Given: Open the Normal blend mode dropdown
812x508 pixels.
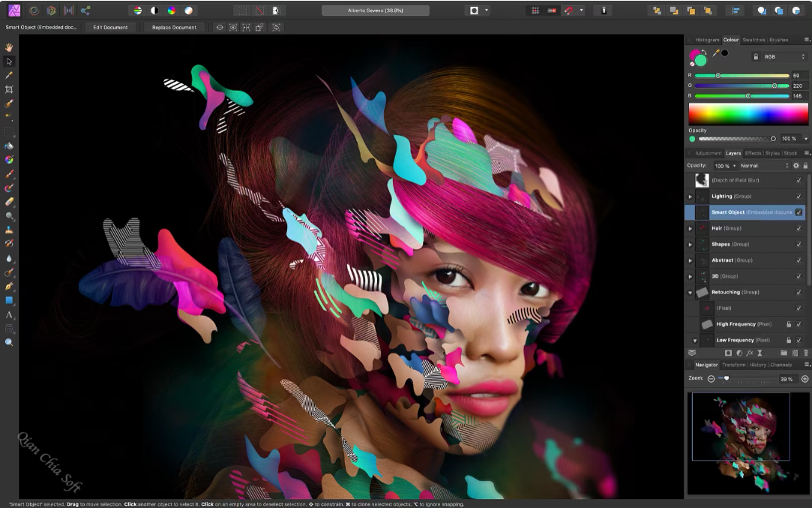Looking at the screenshot, I should [x=764, y=166].
